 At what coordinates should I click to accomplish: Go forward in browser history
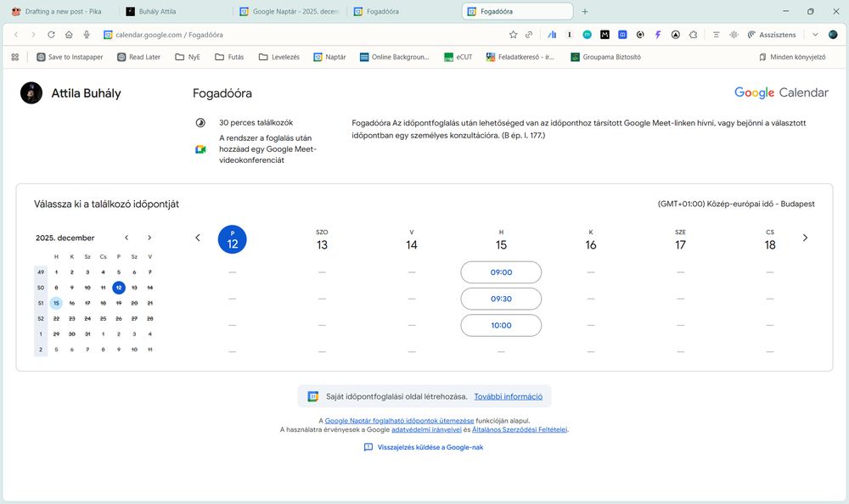34,35
